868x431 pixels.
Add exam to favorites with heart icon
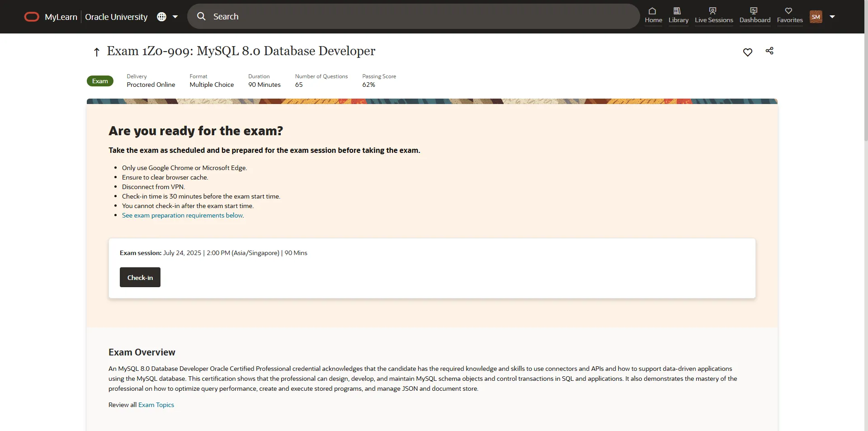tap(748, 52)
